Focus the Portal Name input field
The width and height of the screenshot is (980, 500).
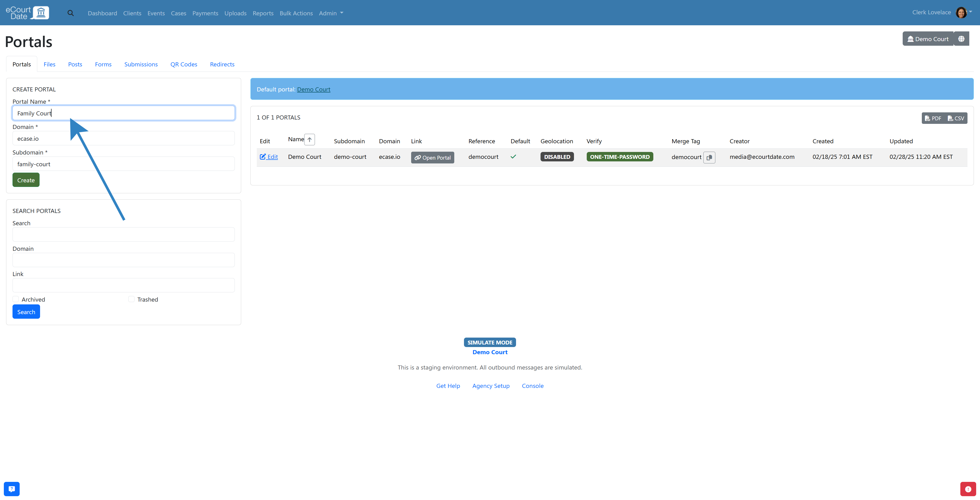(124, 113)
